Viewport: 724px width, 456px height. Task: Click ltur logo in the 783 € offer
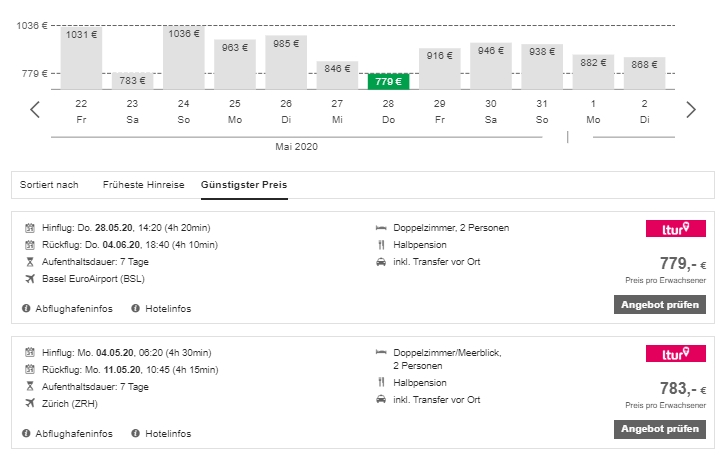[x=676, y=353]
